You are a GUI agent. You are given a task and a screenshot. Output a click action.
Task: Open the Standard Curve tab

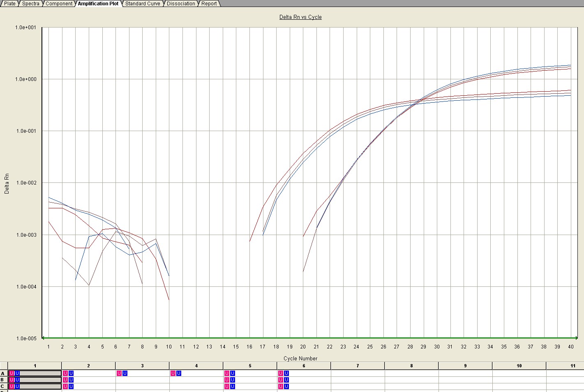143,3
